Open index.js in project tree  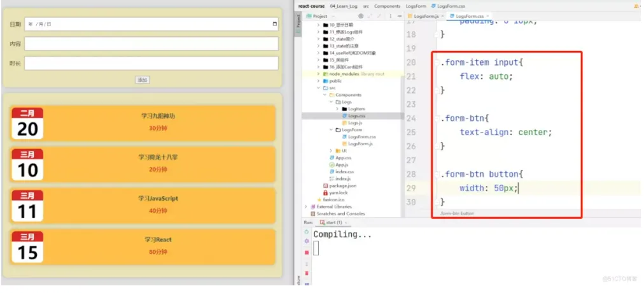coord(340,179)
